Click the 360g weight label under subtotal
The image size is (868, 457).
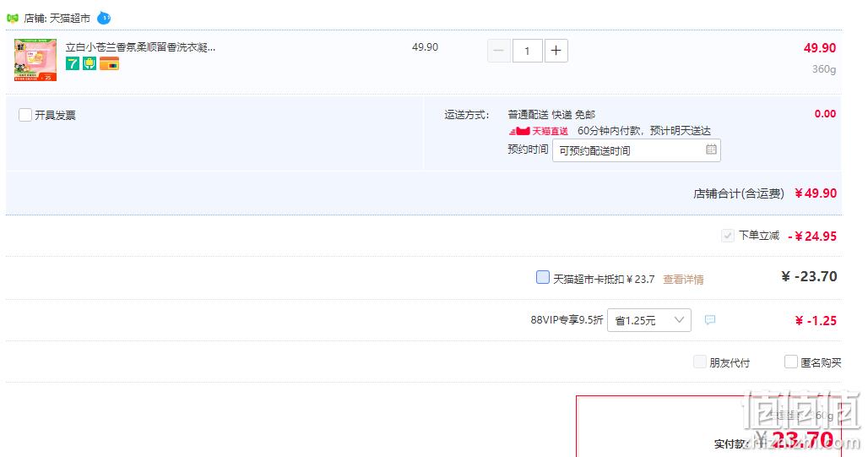tap(824, 69)
